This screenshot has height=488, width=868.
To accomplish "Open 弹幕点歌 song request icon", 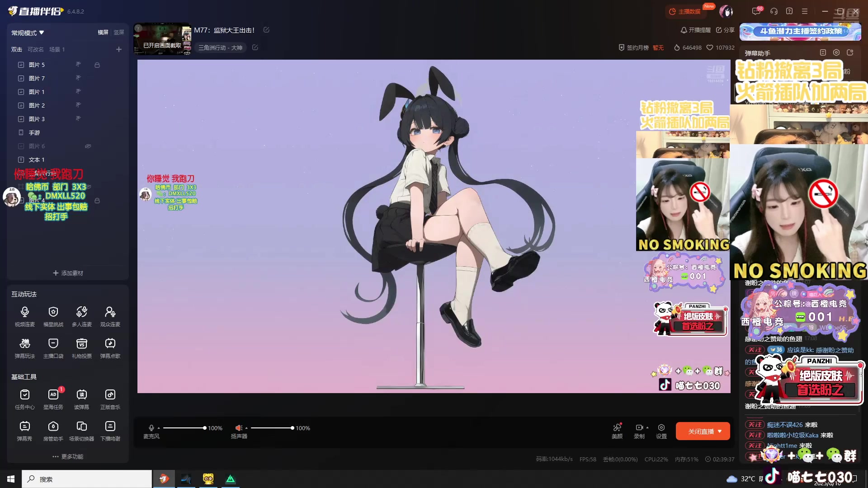I will coord(110,348).
